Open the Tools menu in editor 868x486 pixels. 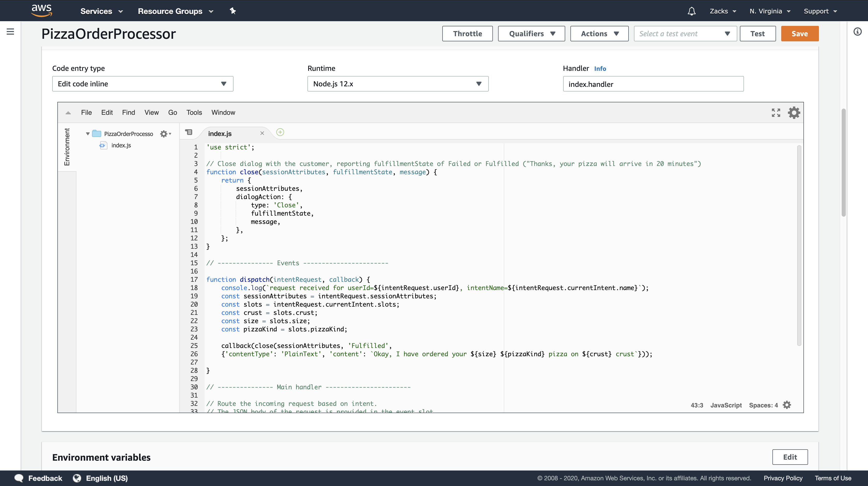(x=194, y=113)
